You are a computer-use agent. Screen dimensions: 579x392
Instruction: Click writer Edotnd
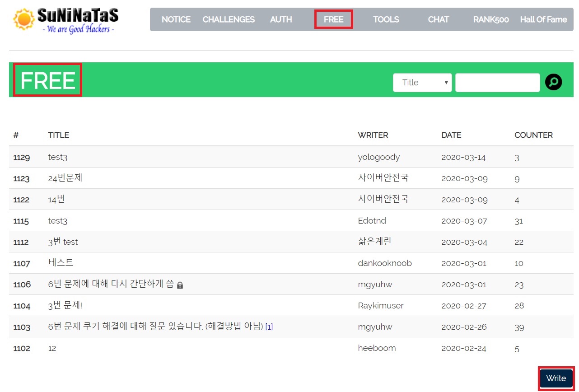point(372,221)
